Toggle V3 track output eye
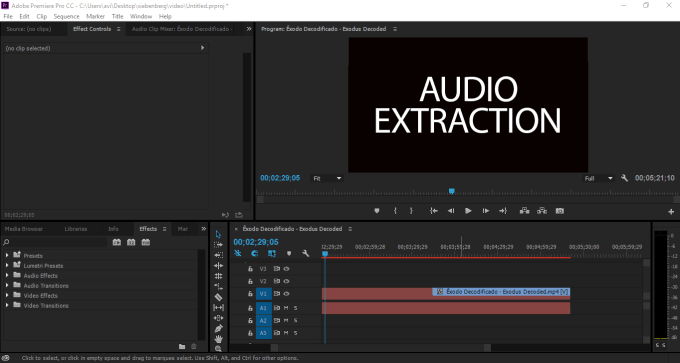 point(286,269)
